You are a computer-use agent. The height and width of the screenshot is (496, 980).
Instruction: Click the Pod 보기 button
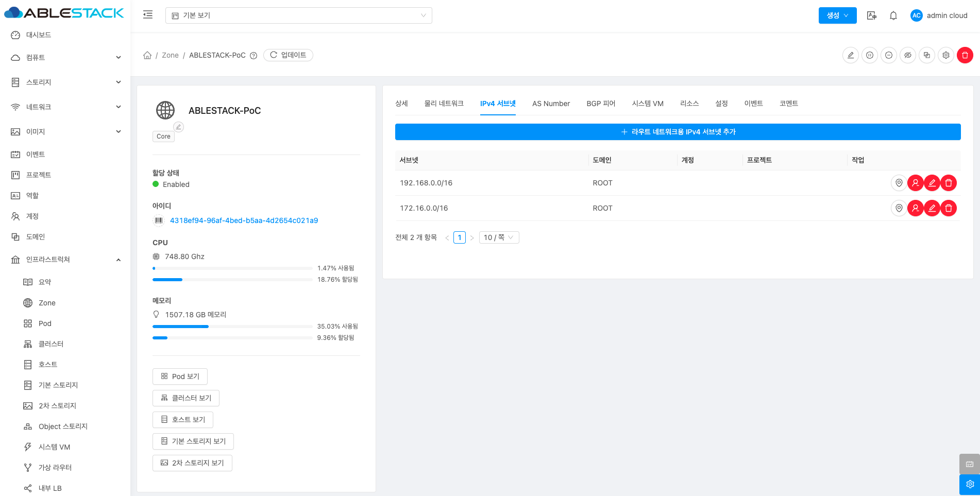180,377
